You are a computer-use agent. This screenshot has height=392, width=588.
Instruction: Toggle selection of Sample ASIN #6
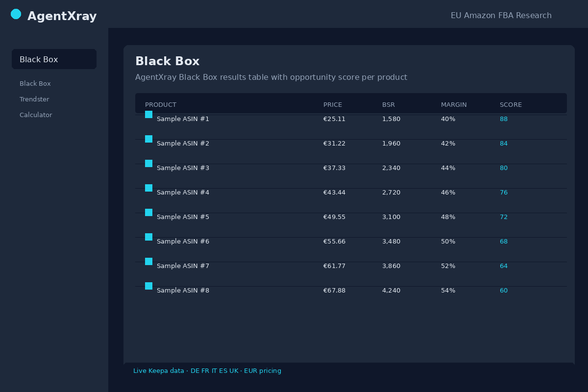148,237
